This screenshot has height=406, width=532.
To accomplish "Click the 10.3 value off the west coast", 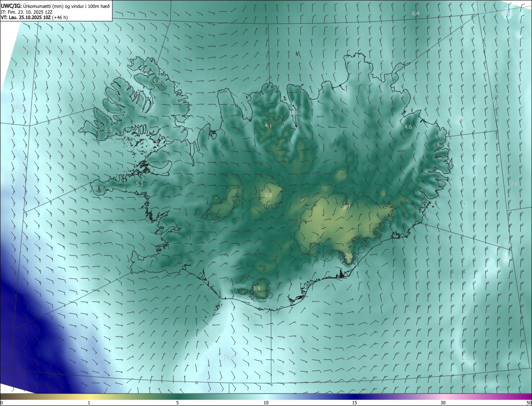I will tap(18, 107).
